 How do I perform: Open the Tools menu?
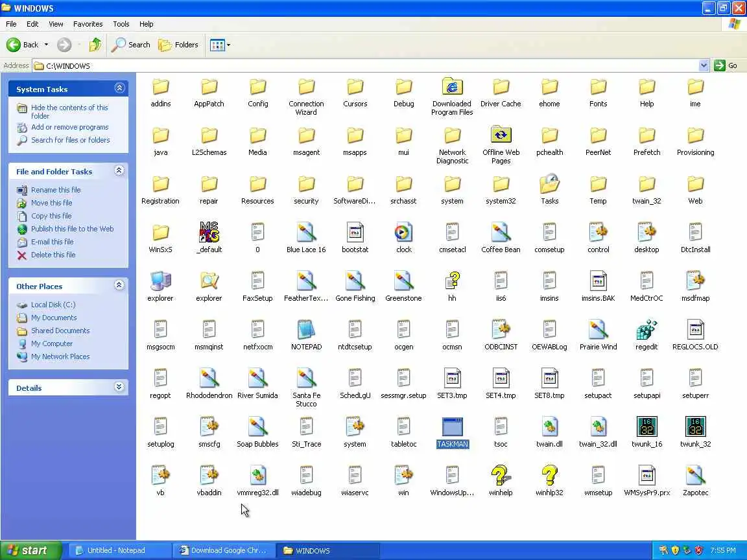[121, 24]
